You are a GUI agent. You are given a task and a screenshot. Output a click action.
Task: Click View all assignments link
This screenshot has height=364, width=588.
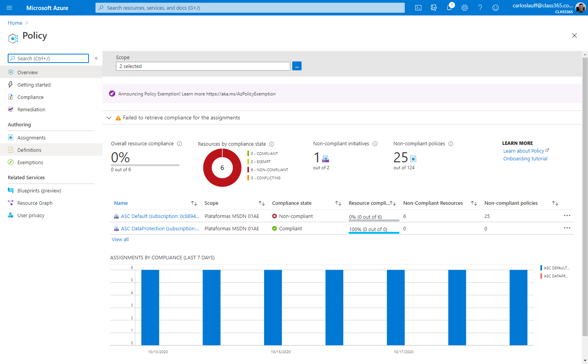(120, 239)
